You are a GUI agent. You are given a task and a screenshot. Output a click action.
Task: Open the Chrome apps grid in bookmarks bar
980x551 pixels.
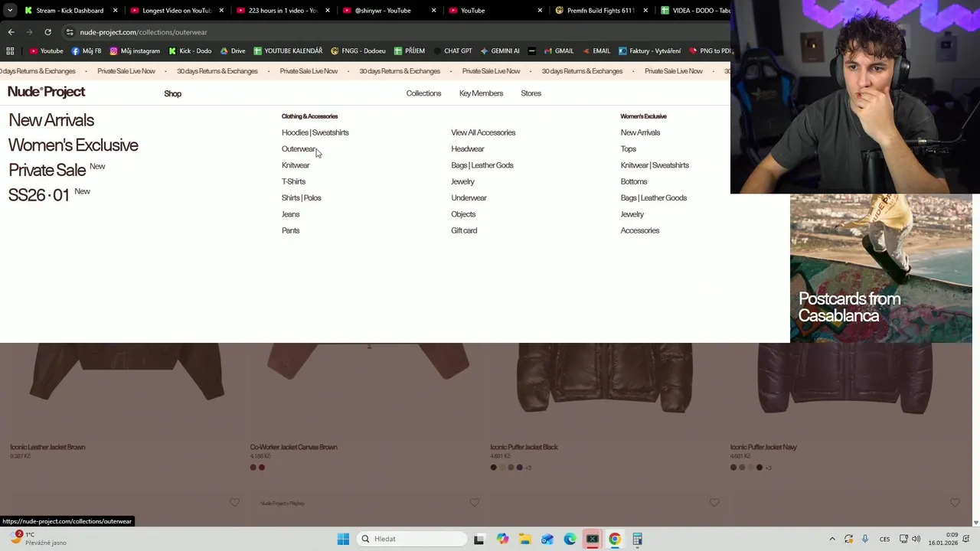pyautogui.click(x=10, y=51)
